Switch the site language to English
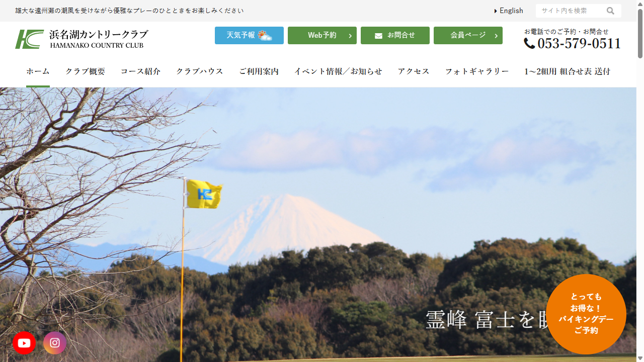The image size is (644, 362). click(x=509, y=11)
